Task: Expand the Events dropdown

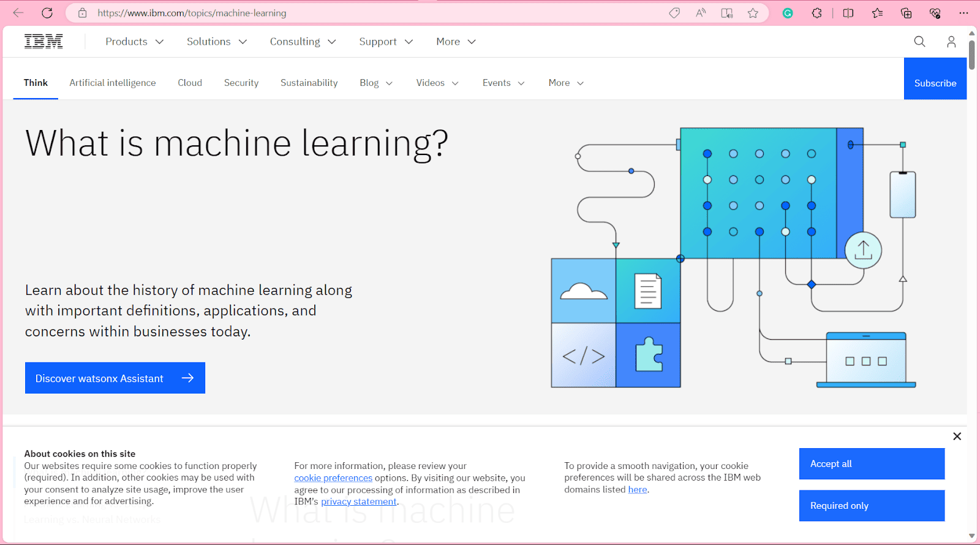Action: (x=503, y=83)
